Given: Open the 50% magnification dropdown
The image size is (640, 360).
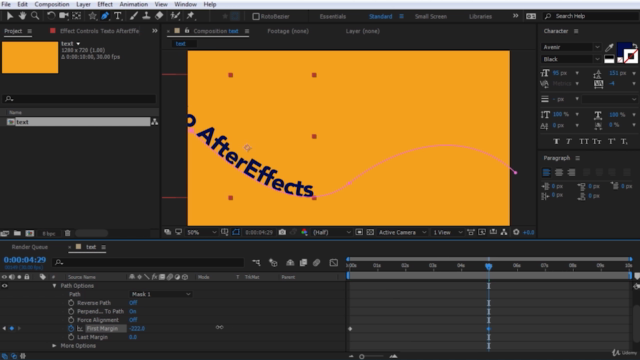Looking at the screenshot, I should tap(201, 232).
